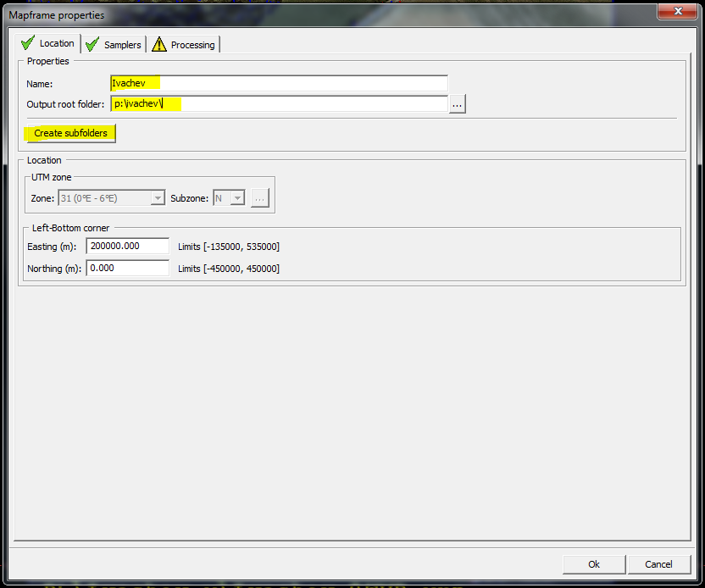Click the green checkmark on the Samplers tab

pyautogui.click(x=92, y=43)
